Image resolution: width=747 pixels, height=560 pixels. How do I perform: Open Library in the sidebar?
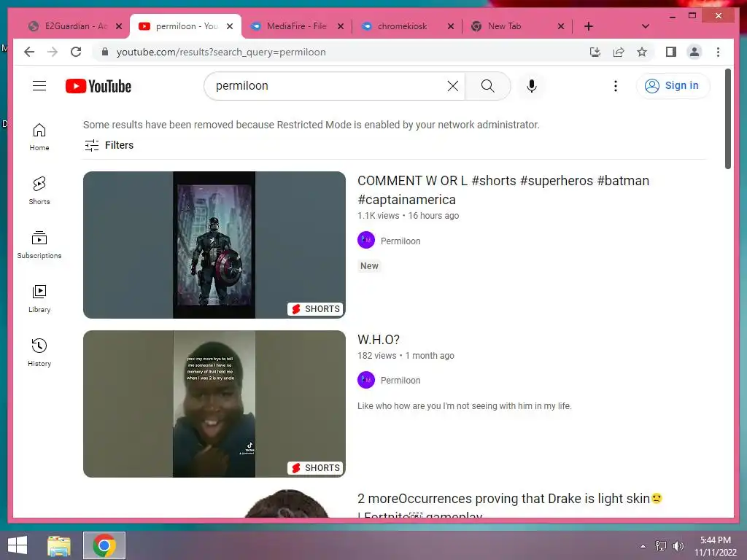(x=39, y=298)
